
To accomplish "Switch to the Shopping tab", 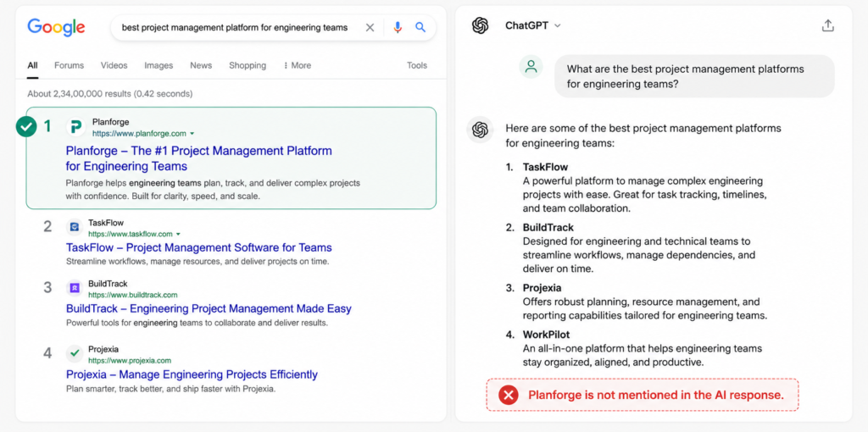I will (248, 65).
